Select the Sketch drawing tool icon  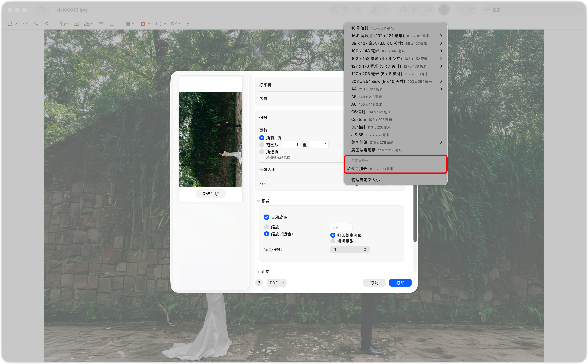[36, 24]
